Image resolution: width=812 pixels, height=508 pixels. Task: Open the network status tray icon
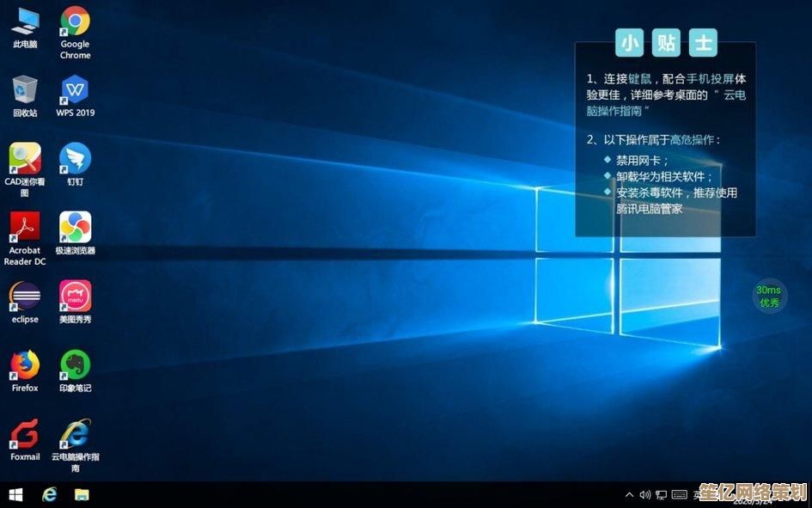[x=662, y=495]
